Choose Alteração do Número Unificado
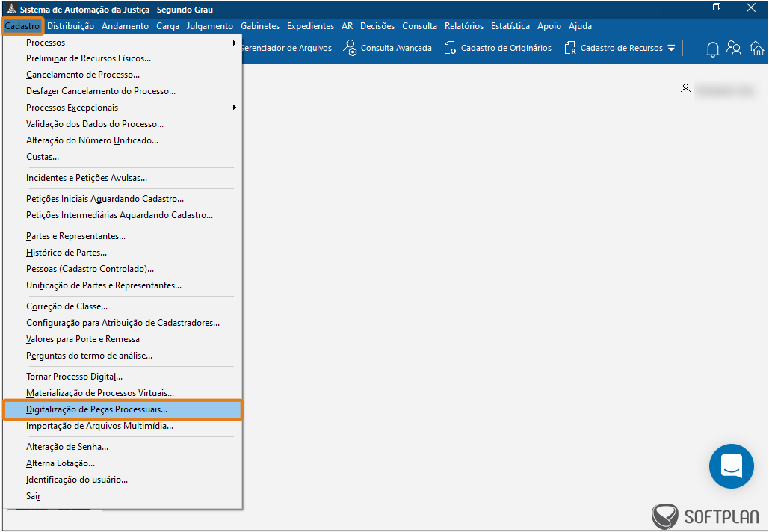The width and height of the screenshot is (769, 532). (x=123, y=140)
